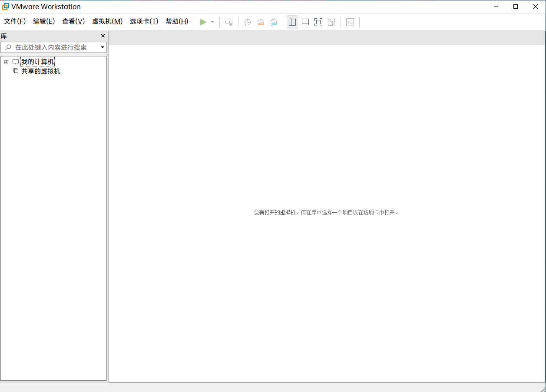Click the library search input field
The width and height of the screenshot is (546, 392).
pos(54,47)
